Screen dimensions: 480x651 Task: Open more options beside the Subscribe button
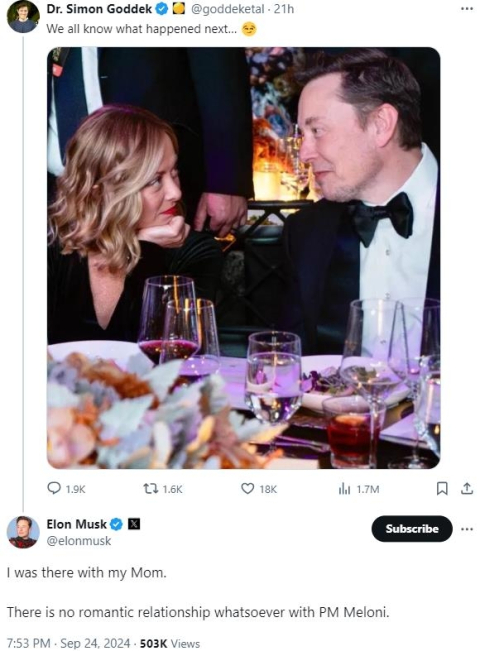467,529
